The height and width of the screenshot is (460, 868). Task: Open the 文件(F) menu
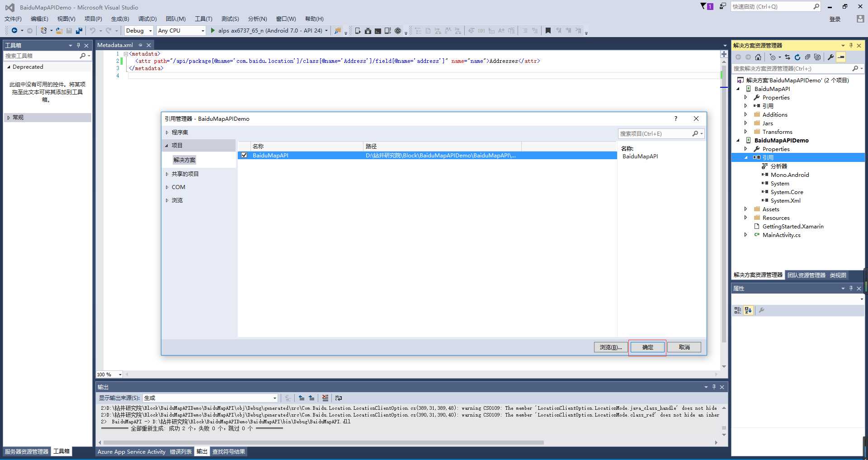(13, 19)
